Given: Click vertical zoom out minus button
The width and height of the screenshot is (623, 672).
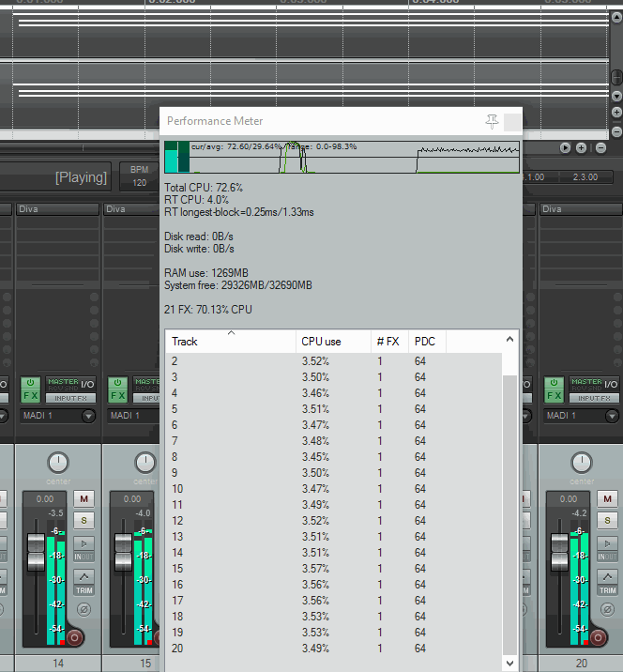Looking at the screenshot, I should (616, 131).
